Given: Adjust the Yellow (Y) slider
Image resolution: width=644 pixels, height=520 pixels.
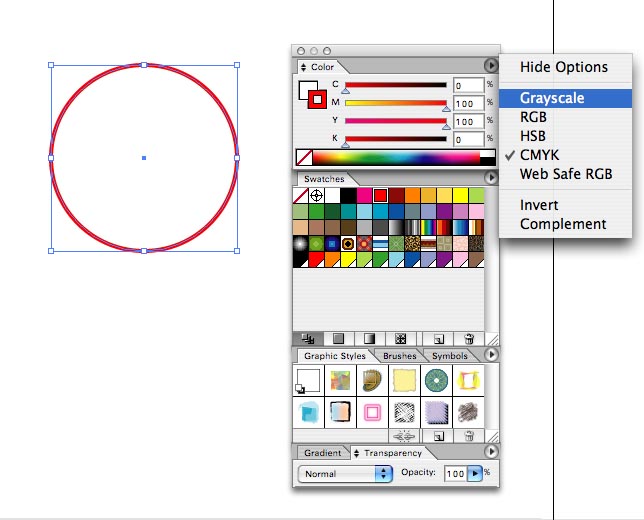Looking at the screenshot, I should click(x=396, y=121).
